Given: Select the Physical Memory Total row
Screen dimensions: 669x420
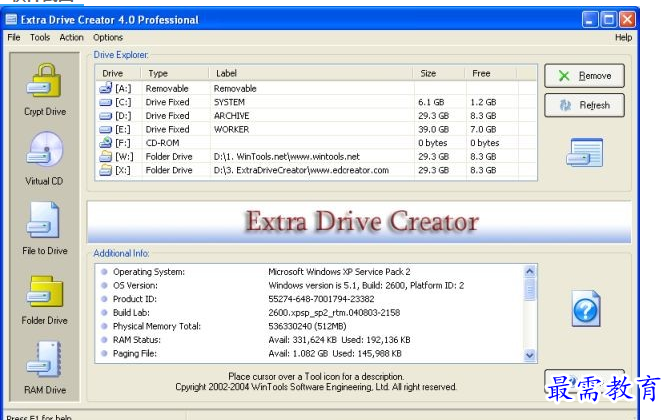Looking at the screenshot, I should [310, 327].
